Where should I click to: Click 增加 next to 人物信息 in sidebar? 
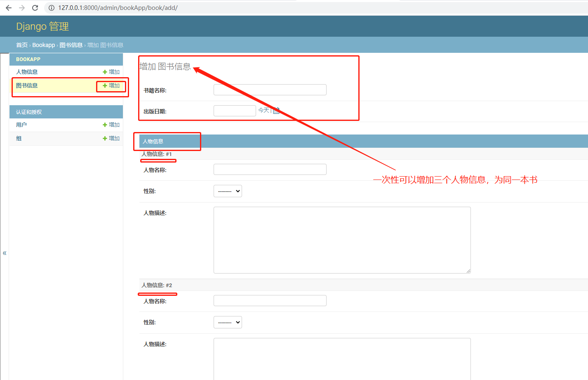[111, 72]
